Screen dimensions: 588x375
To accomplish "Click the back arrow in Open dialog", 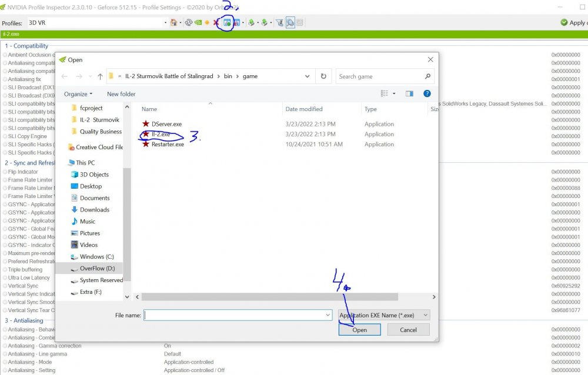I will coord(65,76).
